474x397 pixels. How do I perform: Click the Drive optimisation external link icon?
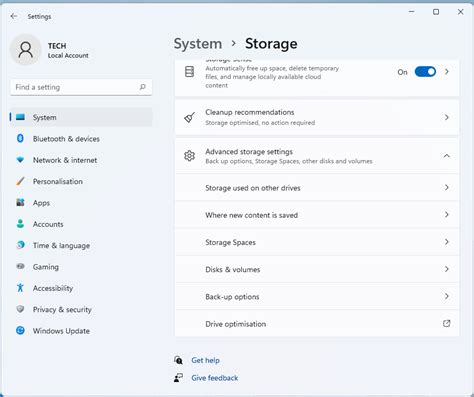click(447, 323)
